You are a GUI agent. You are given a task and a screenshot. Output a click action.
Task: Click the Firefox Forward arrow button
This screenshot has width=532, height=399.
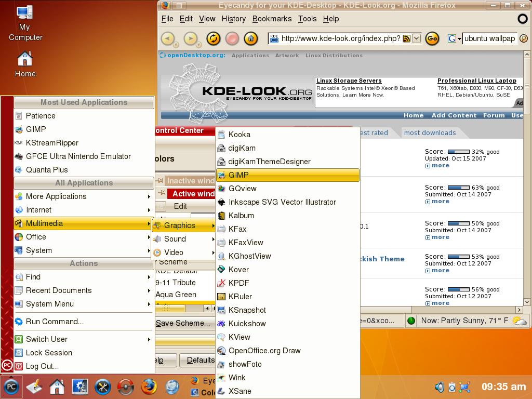point(191,38)
